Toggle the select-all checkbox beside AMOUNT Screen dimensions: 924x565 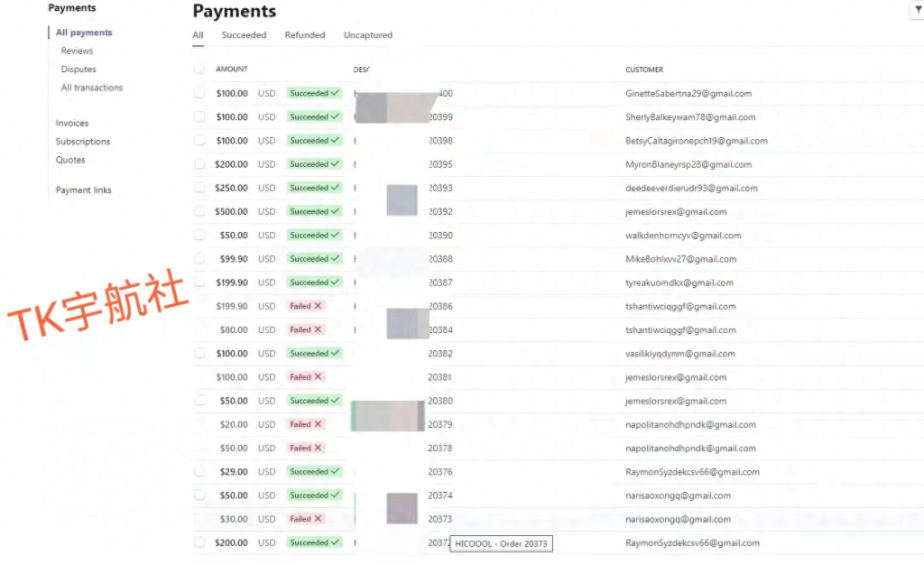(199, 69)
